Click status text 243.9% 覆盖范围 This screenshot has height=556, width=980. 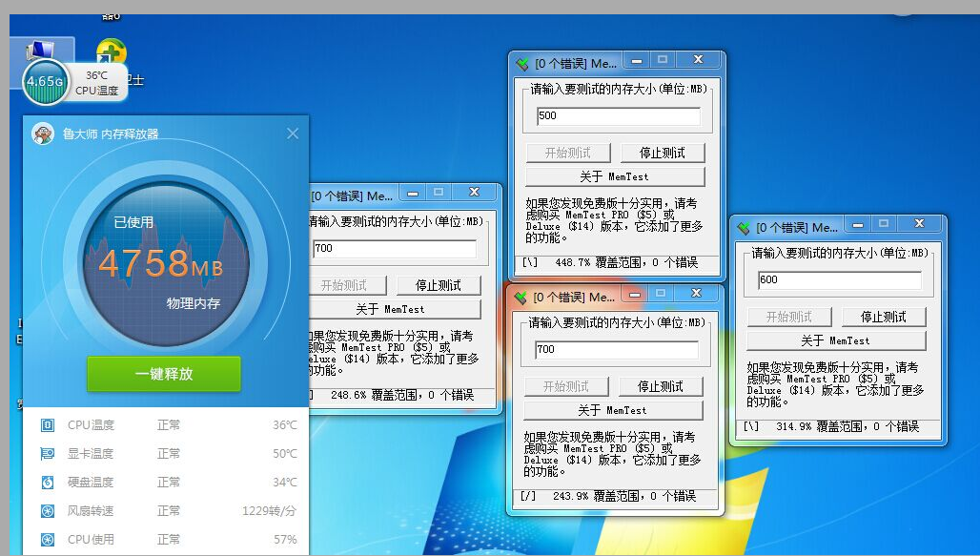(600, 496)
